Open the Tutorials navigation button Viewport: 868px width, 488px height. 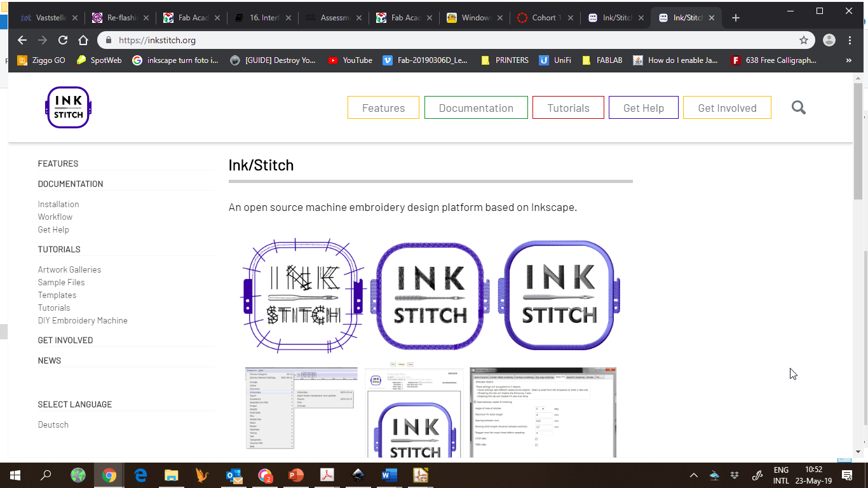coord(568,107)
